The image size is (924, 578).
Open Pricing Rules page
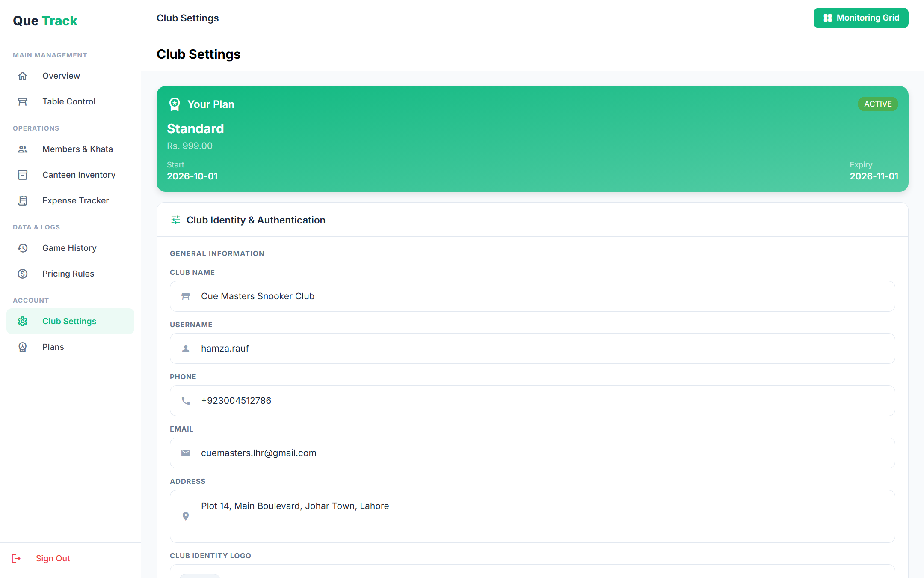click(x=70, y=274)
